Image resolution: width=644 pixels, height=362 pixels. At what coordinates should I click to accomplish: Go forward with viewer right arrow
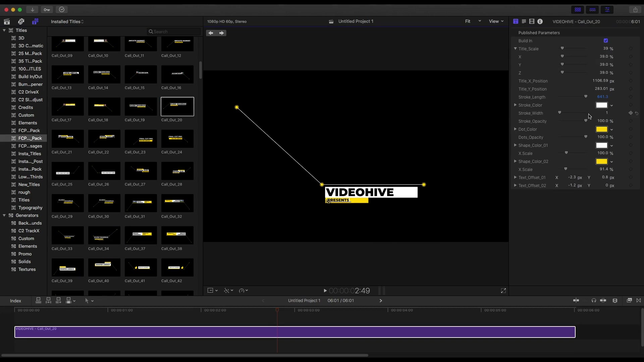click(221, 33)
